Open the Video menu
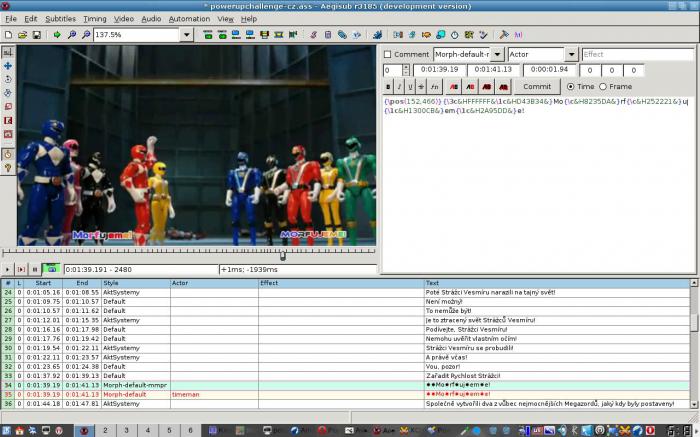 point(124,19)
